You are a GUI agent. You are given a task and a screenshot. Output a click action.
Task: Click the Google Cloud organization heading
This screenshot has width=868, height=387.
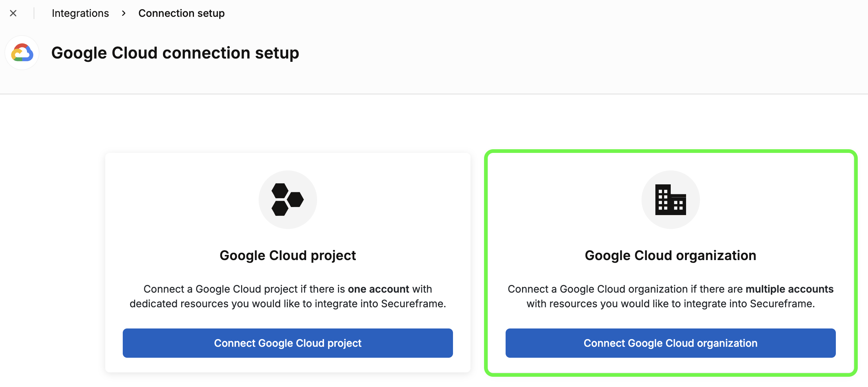pyautogui.click(x=671, y=255)
